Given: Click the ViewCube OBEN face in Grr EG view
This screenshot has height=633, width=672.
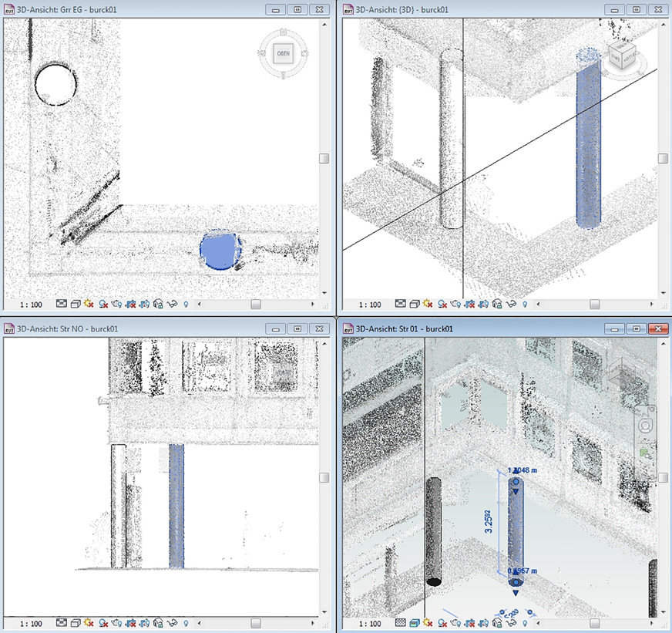Looking at the screenshot, I should [x=283, y=53].
